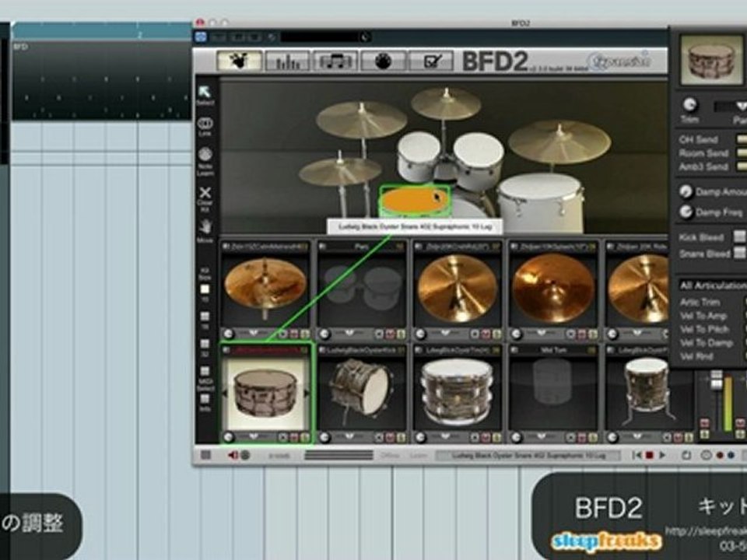Click the rack tom slot trim knob

421,437
